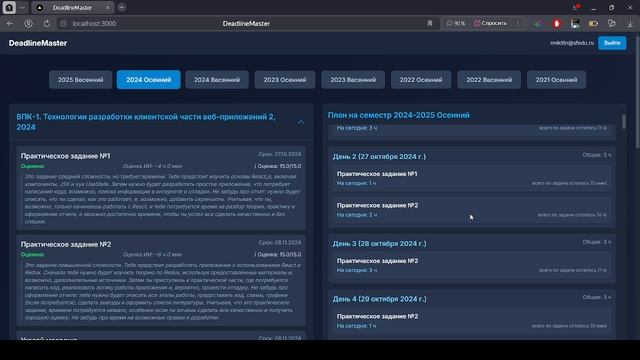This screenshot has width=640, height=360.
Task: Click the День 3 (28 октября 2024 г.) heading
Action: [379, 243]
